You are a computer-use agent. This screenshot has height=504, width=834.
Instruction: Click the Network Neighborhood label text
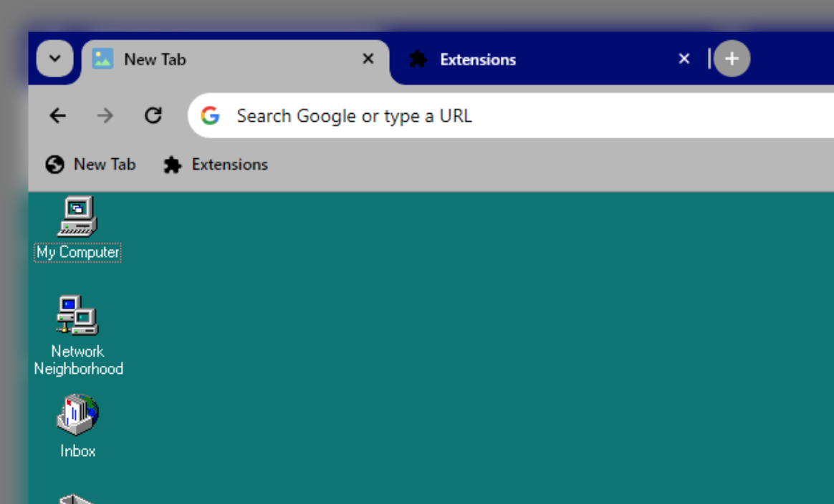point(78,360)
